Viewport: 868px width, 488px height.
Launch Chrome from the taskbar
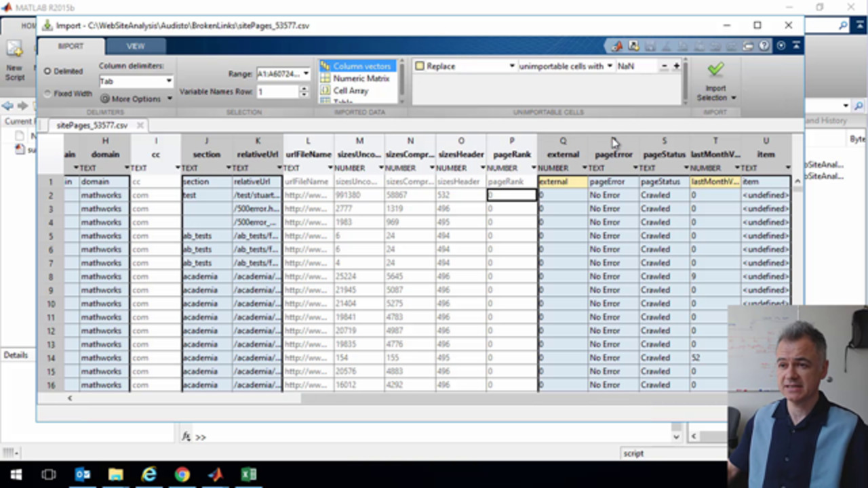point(182,474)
